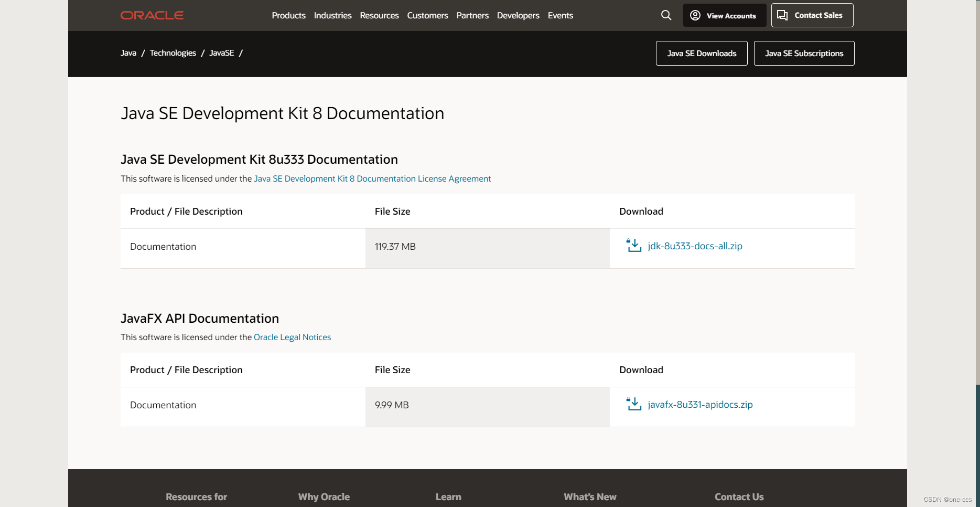Click the Java SE Downloads button
Viewport: 980px width, 507px height.
702,53
